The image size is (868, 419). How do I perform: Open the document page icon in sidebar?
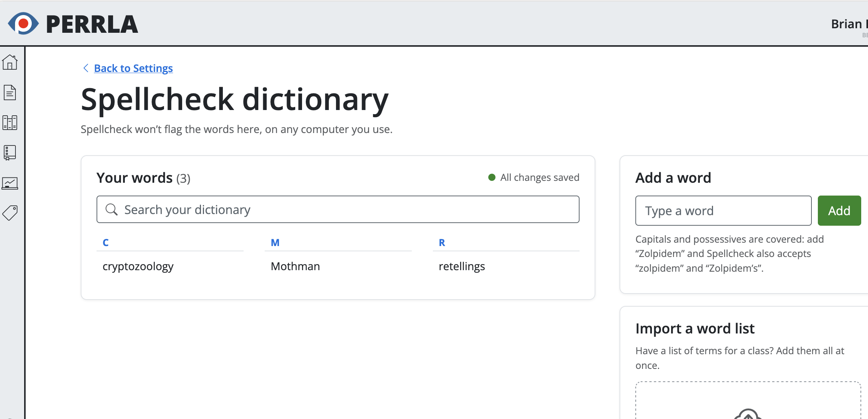[10, 92]
